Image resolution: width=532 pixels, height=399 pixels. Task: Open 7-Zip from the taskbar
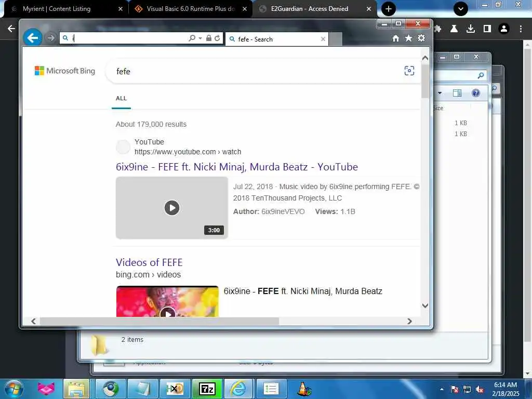[x=207, y=389]
